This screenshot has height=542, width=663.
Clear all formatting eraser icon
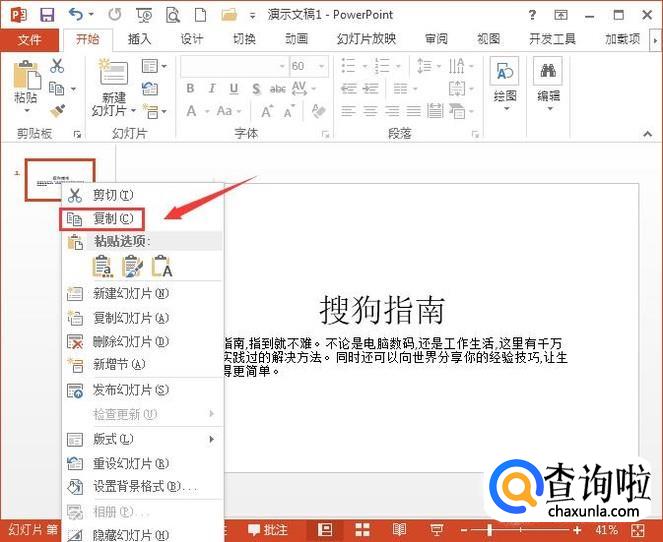pyautogui.click(x=318, y=111)
